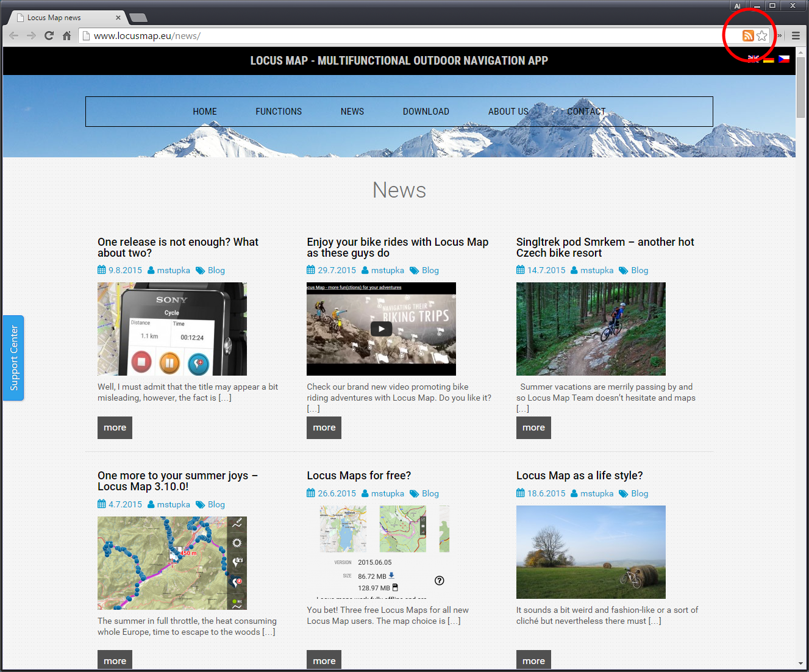Open the Singltrek forest biking thumbnail

tap(591, 329)
